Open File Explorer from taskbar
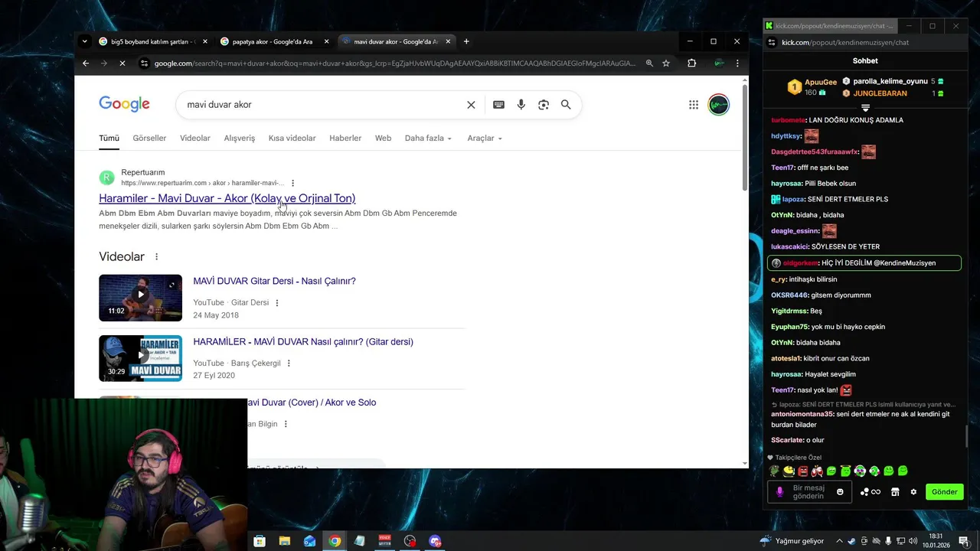This screenshot has height=551, width=980. pos(284,541)
